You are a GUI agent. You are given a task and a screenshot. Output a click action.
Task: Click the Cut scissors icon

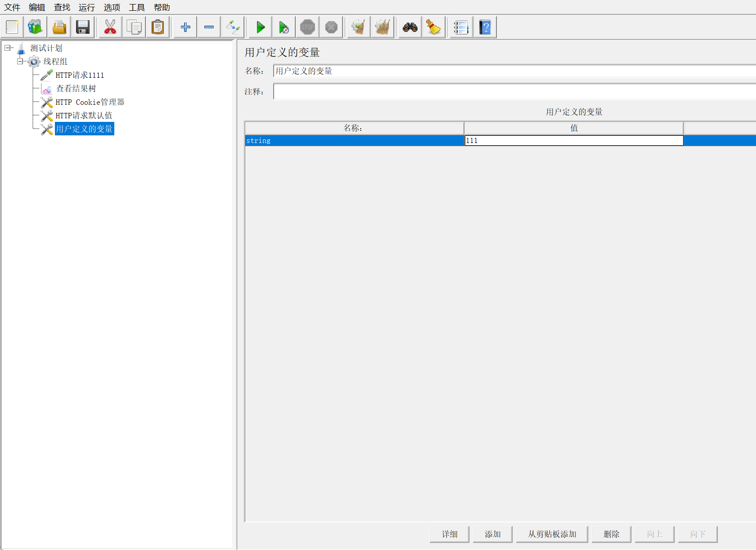110,27
